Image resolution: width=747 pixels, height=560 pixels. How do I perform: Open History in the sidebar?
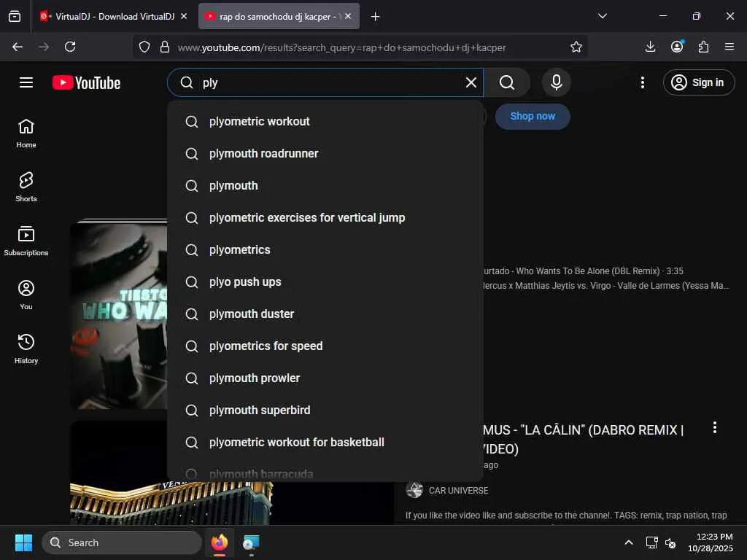pos(26,349)
